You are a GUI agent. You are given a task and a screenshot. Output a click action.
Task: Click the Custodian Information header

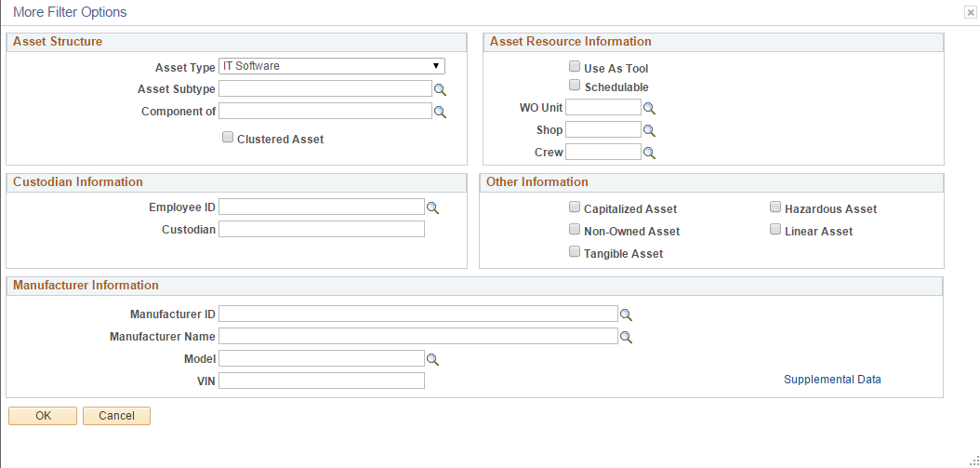point(77,182)
